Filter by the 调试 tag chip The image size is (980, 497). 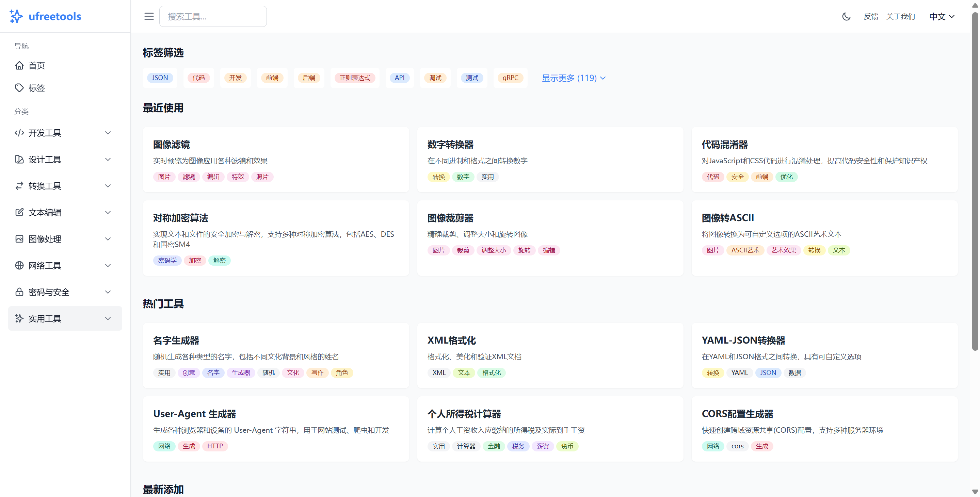point(435,78)
